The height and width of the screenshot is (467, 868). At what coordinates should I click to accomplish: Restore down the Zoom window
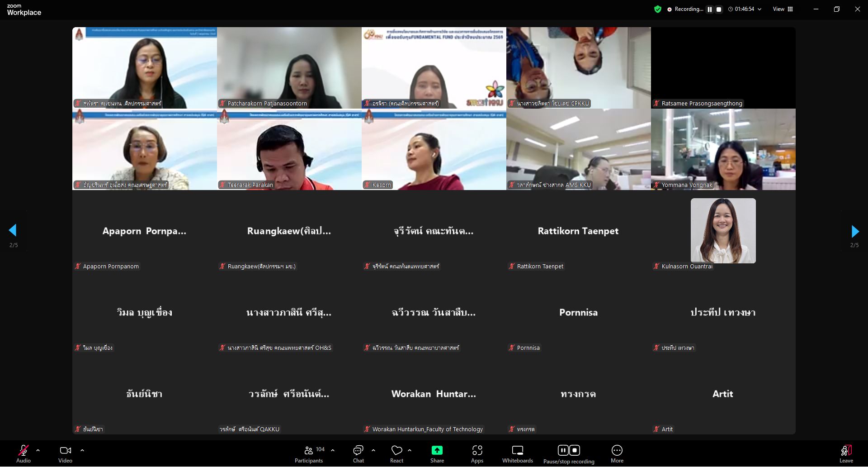tap(837, 9)
